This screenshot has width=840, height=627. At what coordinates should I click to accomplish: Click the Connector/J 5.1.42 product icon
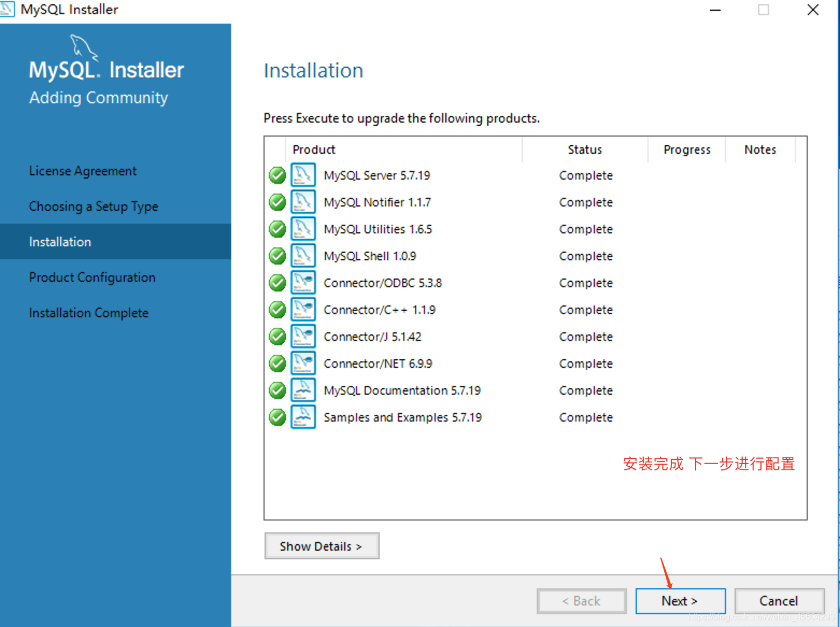point(303,336)
